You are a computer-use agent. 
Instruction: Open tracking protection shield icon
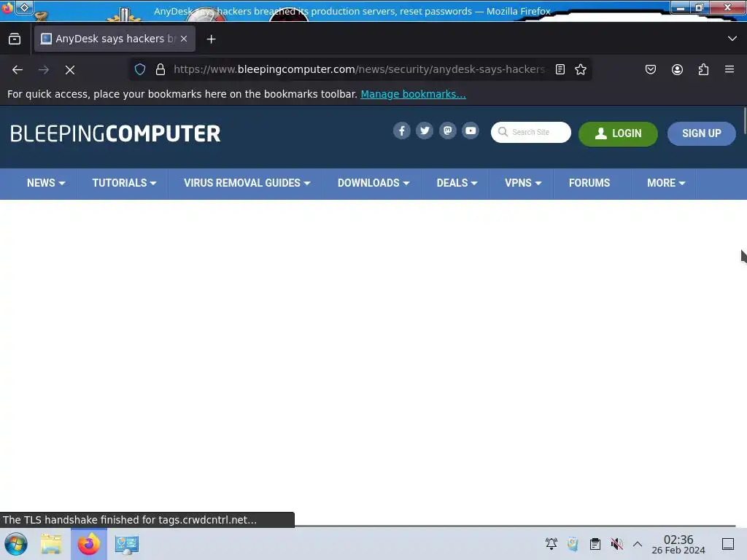pos(140,69)
